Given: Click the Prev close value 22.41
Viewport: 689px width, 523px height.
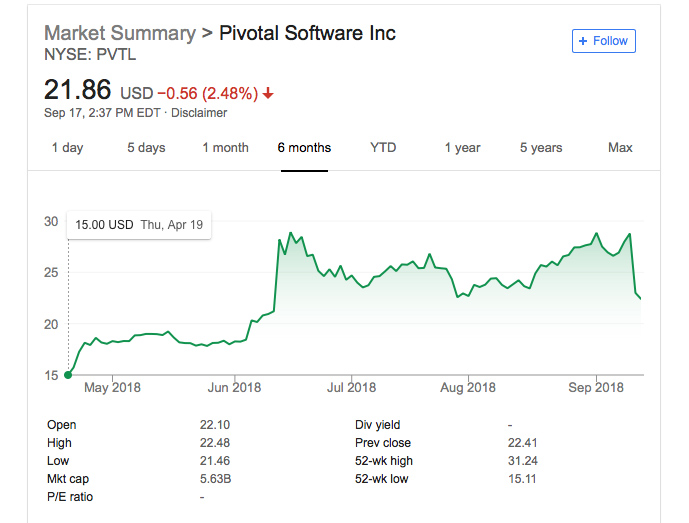Looking at the screenshot, I should [x=522, y=443].
